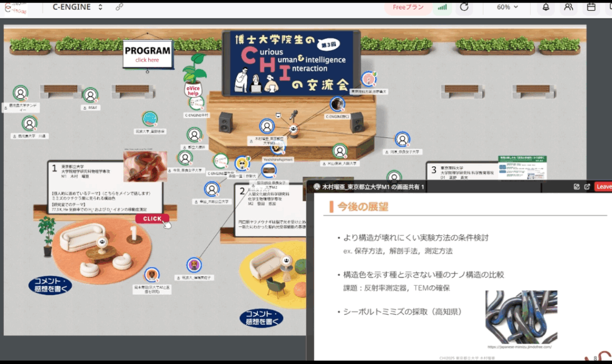612x364 pixels.
Task: Select avatar labeled 鹿児島大学ナンディー
Action: 20,93
